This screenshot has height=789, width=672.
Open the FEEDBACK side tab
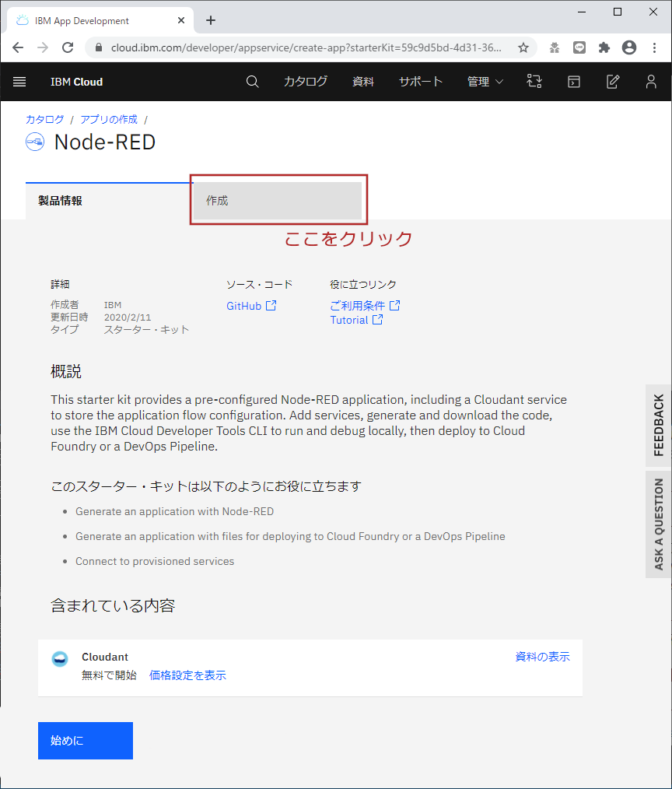(x=659, y=425)
